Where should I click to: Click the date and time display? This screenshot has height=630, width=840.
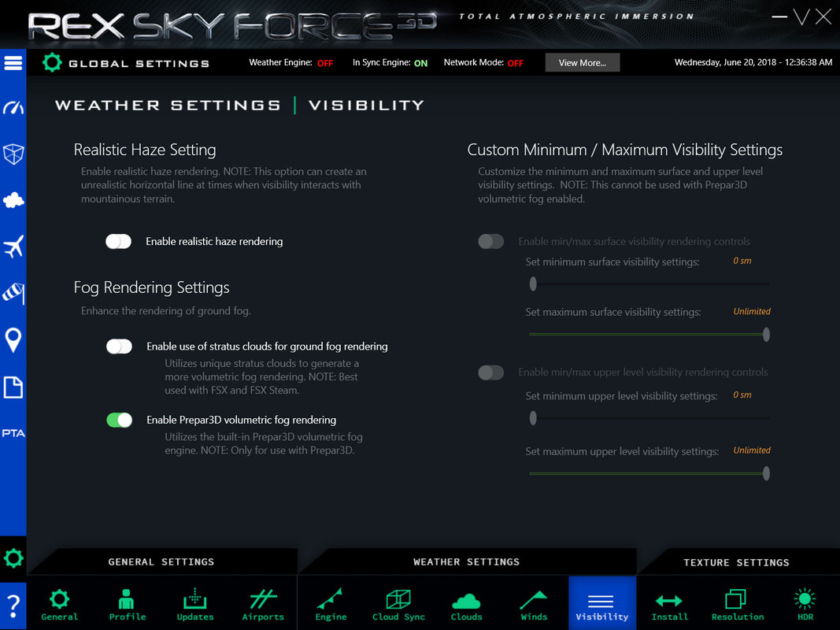pos(753,62)
